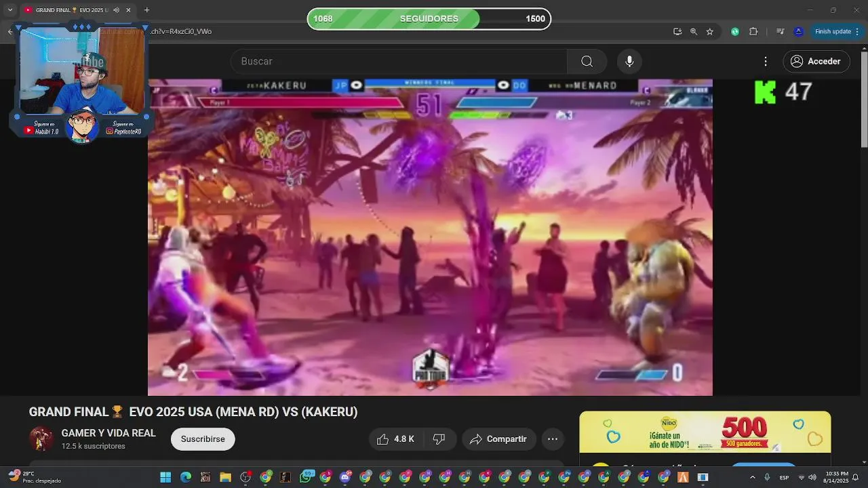Click the video title GRAND FINAL EVO 2025
This screenshot has height=488, width=868.
(x=193, y=412)
